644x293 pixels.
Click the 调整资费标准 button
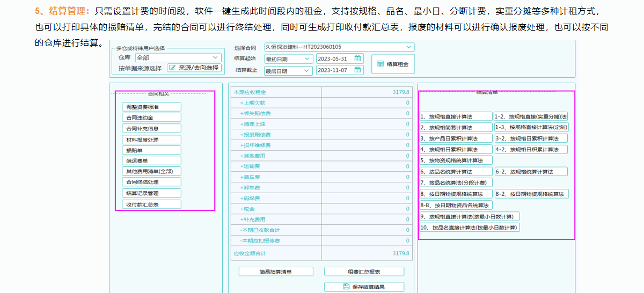pyautogui.click(x=151, y=107)
